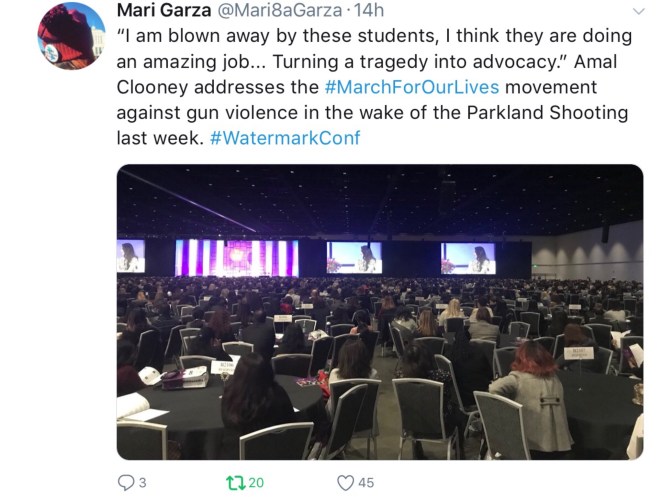Viewport: 663px width, 497px height.
Task: Select the tweet body text quote
Action: [x=374, y=87]
